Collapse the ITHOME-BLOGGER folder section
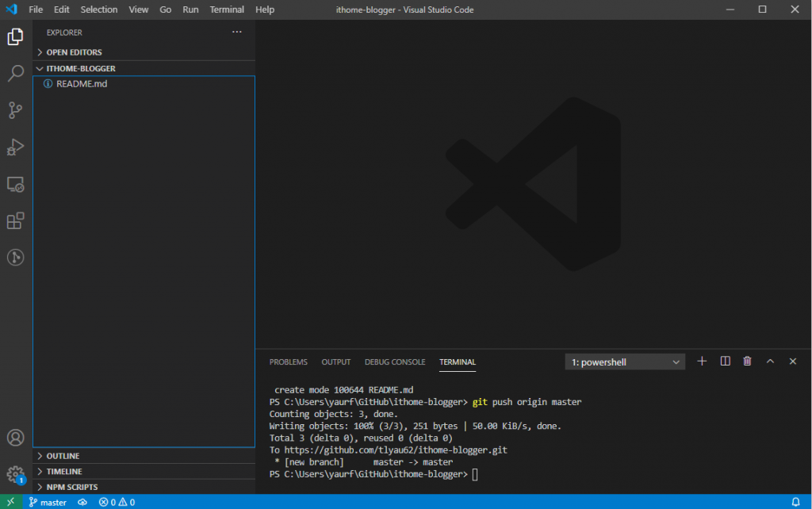 [144, 68]
